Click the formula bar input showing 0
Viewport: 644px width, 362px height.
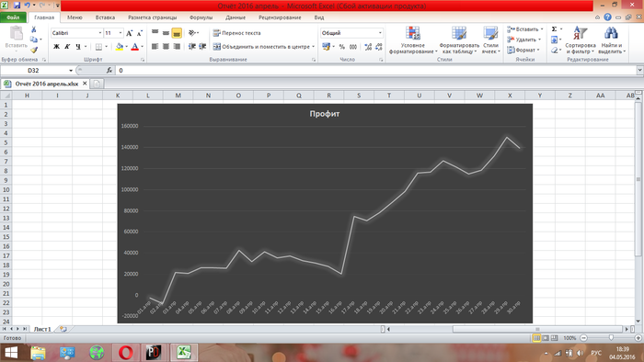375,71
